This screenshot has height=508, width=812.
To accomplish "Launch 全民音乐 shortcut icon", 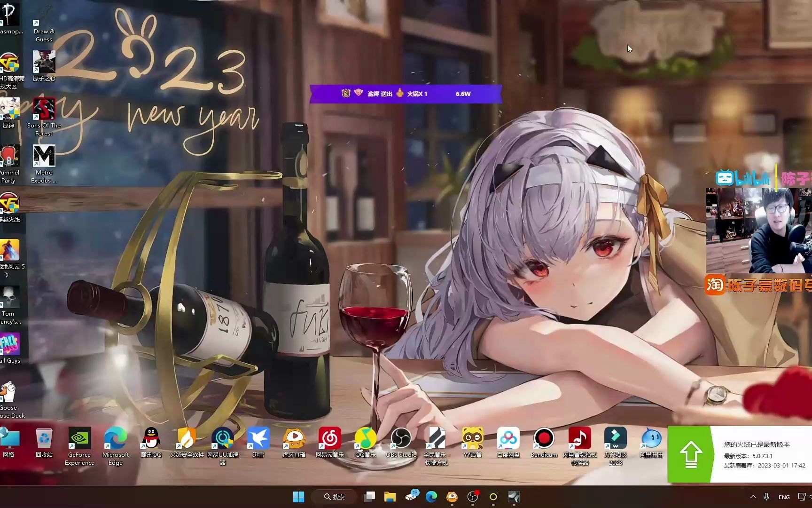I will [437, 446].
